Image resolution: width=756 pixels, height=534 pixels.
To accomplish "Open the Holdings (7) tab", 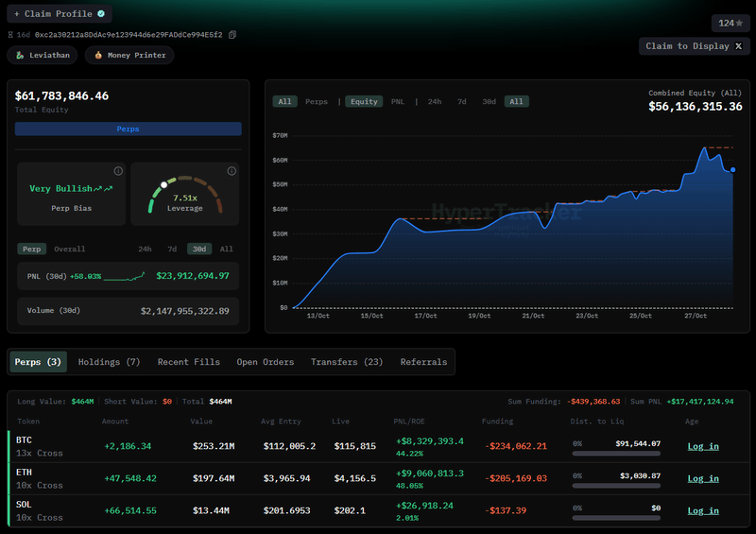I will (109, 362).
